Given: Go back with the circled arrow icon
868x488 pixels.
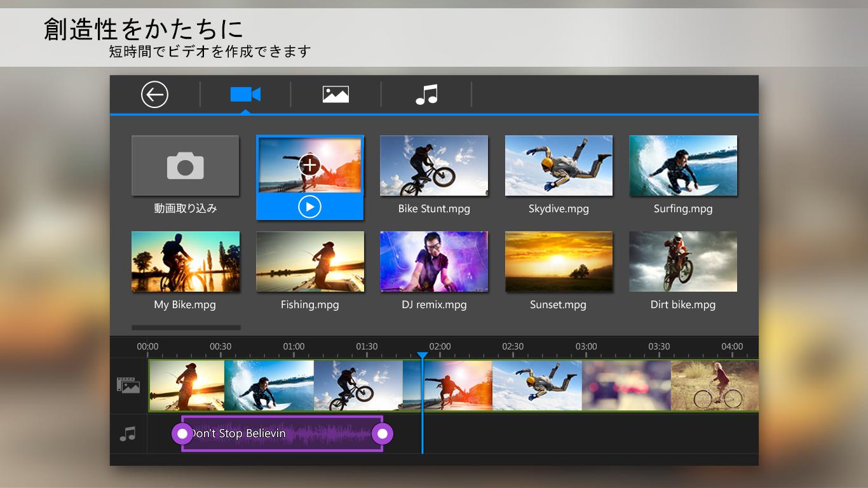Looking at the screenshot, I should tap(154, 95).
